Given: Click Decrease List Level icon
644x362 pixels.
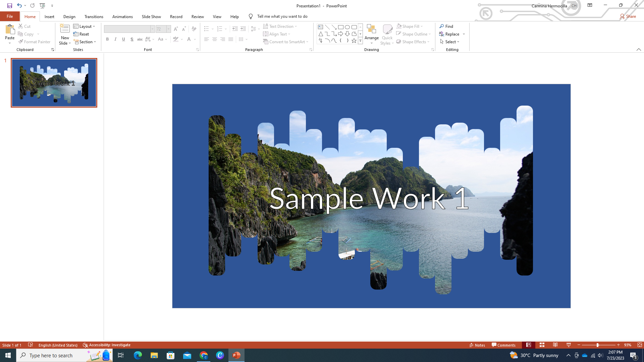Looking at the screenshot, I should (x=235, y=29).
